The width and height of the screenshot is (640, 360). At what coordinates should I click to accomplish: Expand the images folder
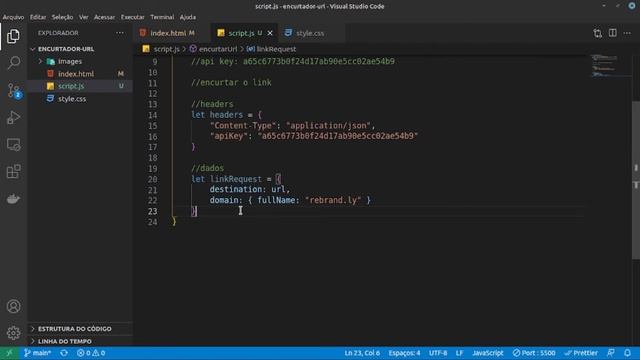[x=80, y=61]
